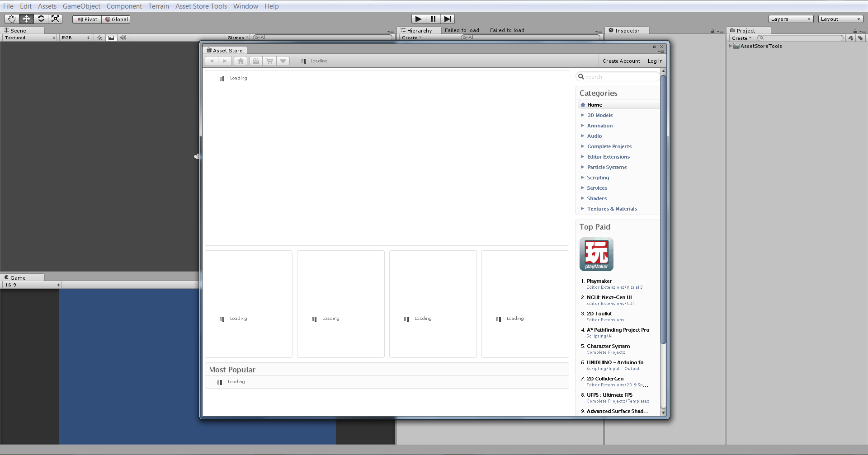The height and width of the screenshot is (455, 868).
Task: Advance one frame with the Step button
Action: click(448, 19)
